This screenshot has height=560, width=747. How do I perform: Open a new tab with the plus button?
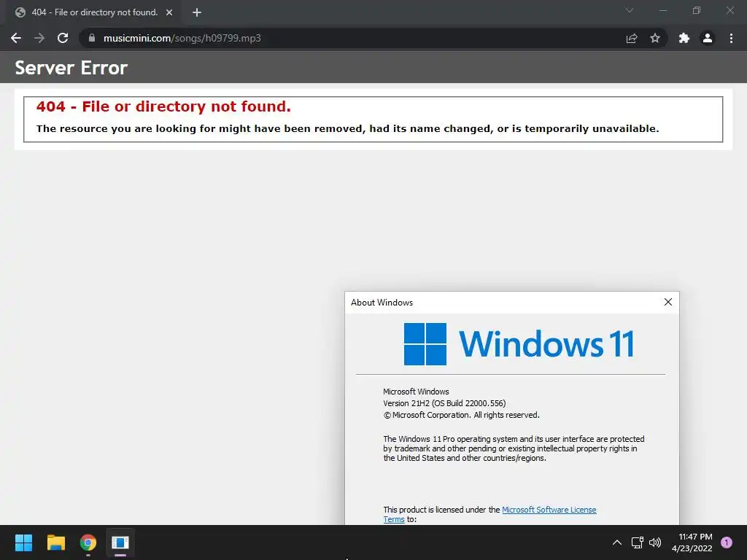tap(197, 12)
